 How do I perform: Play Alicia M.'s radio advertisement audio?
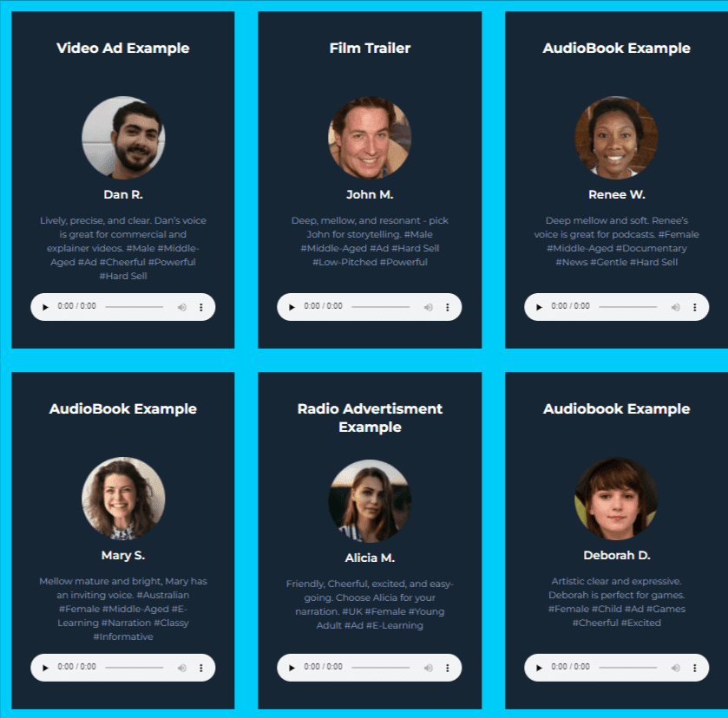point(292,668)
